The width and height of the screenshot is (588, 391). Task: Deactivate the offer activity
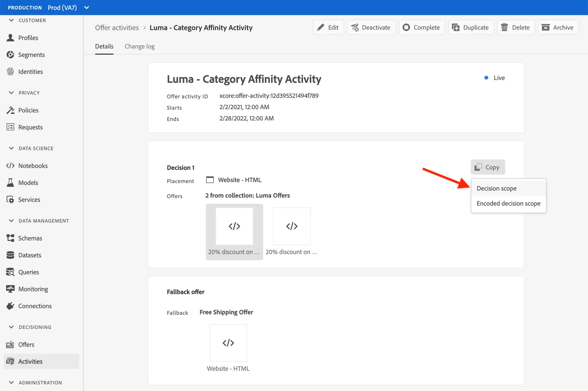point(371,28)
